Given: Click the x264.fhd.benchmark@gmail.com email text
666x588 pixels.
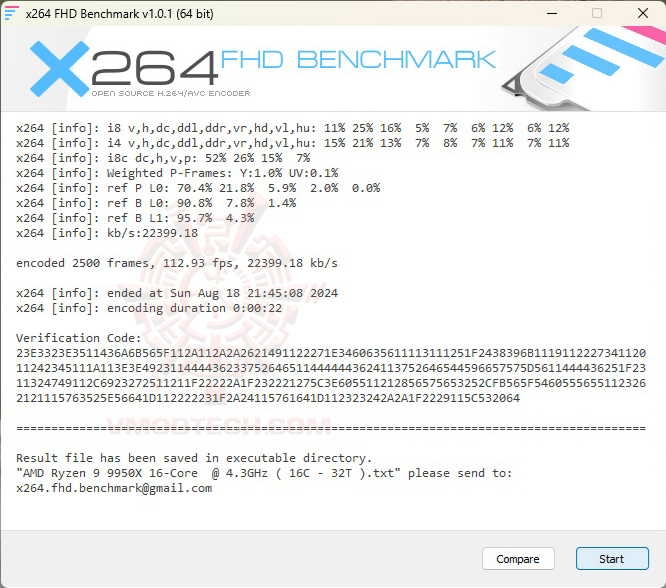Looking at the screenshot, I should [x=114, y=488].
